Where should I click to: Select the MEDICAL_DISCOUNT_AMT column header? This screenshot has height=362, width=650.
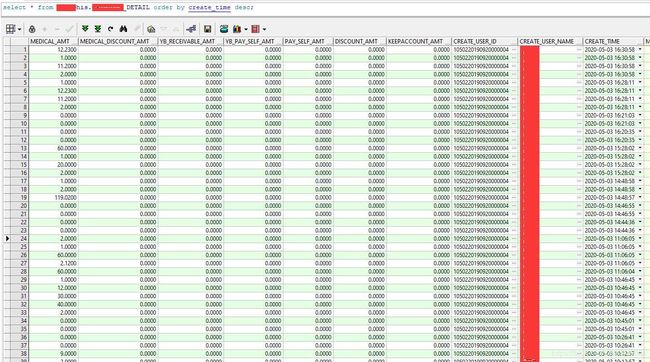tap(118, 41)
